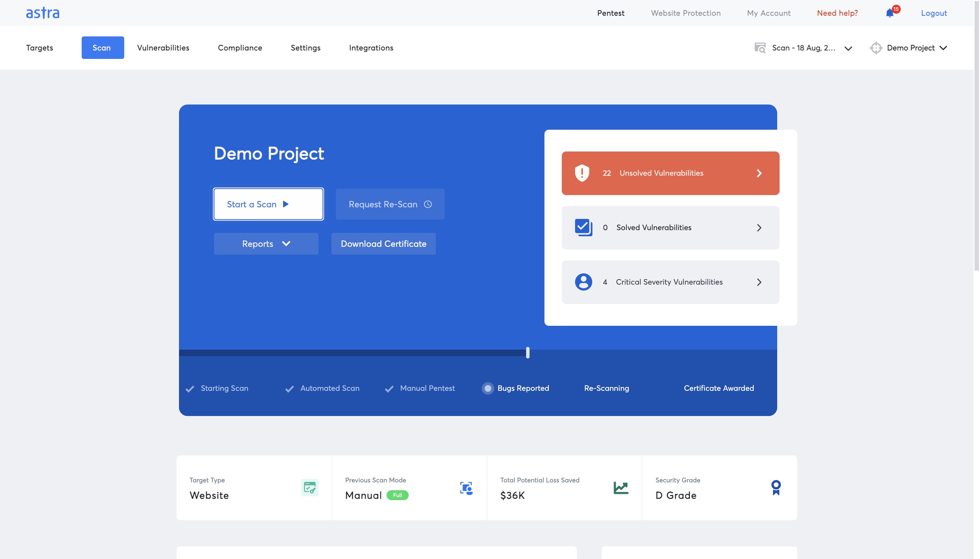
Task: Click the arrow on the Unsolved Vulnerabilities card
Action: (759, 173)
